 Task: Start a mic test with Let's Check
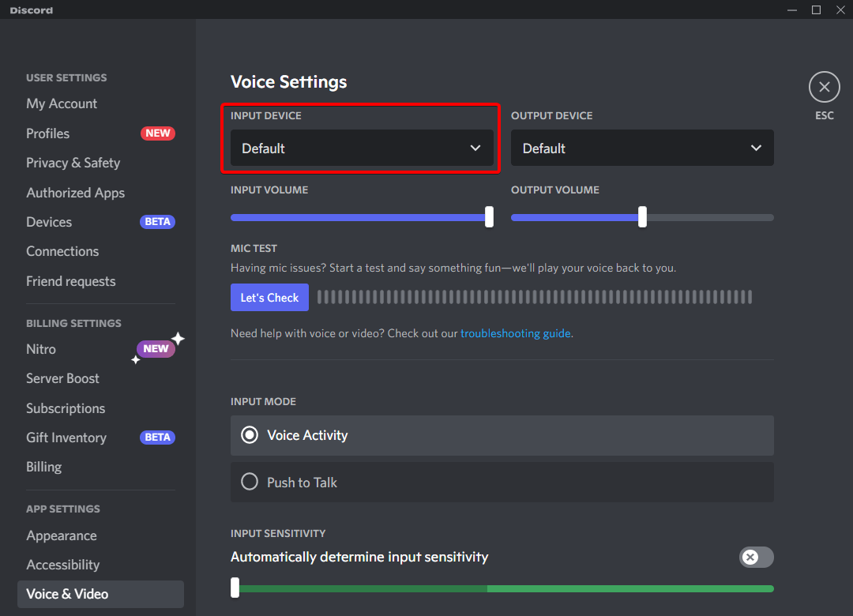pos(269,297)
